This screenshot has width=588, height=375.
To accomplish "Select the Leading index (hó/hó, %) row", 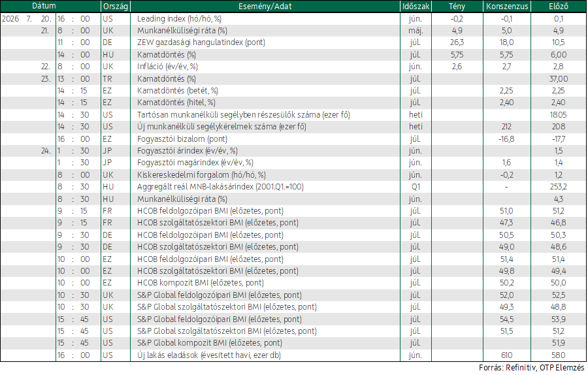I will pos(293,19).
